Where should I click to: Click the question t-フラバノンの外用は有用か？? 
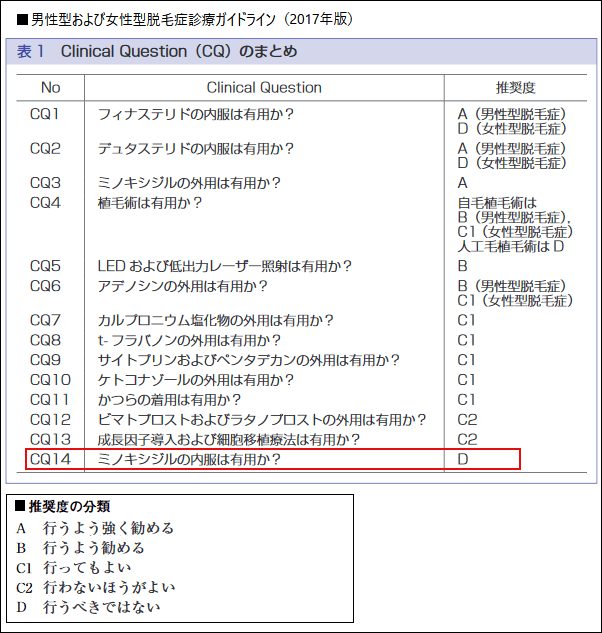coord(189,340)
